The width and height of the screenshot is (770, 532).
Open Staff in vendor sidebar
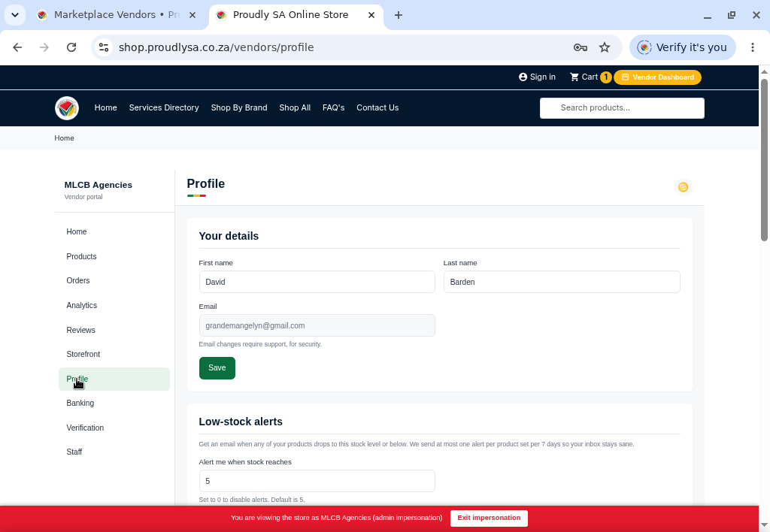[x=114, y=452]
